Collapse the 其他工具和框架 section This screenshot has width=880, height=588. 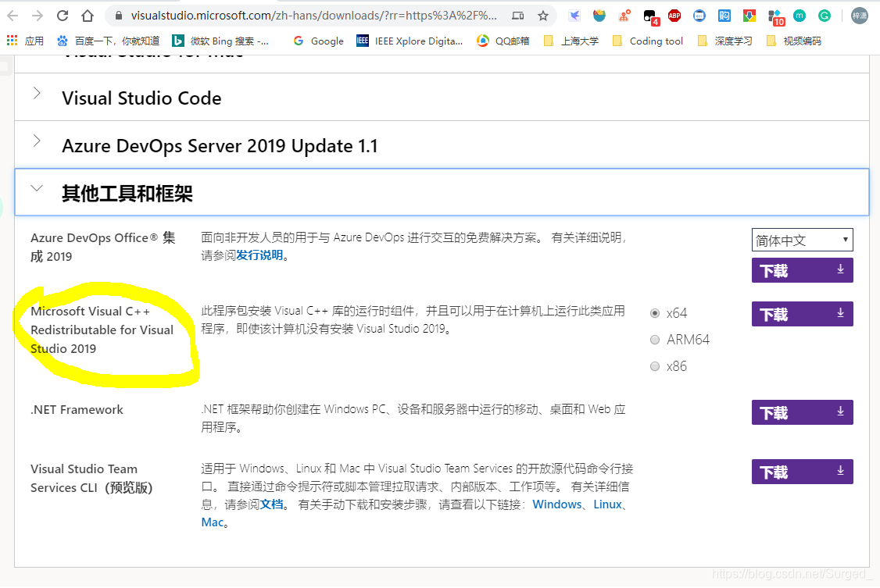click(x=442, y=192)
